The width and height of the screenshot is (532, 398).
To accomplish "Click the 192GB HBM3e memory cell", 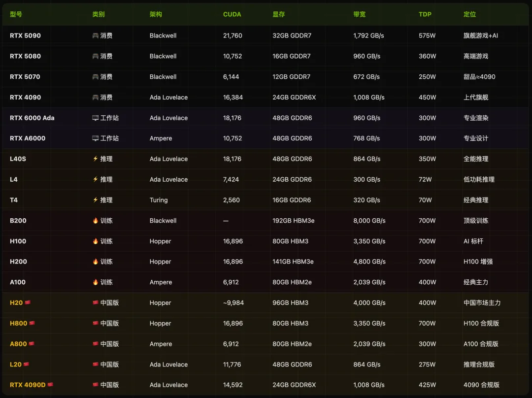I will (294, 221).
